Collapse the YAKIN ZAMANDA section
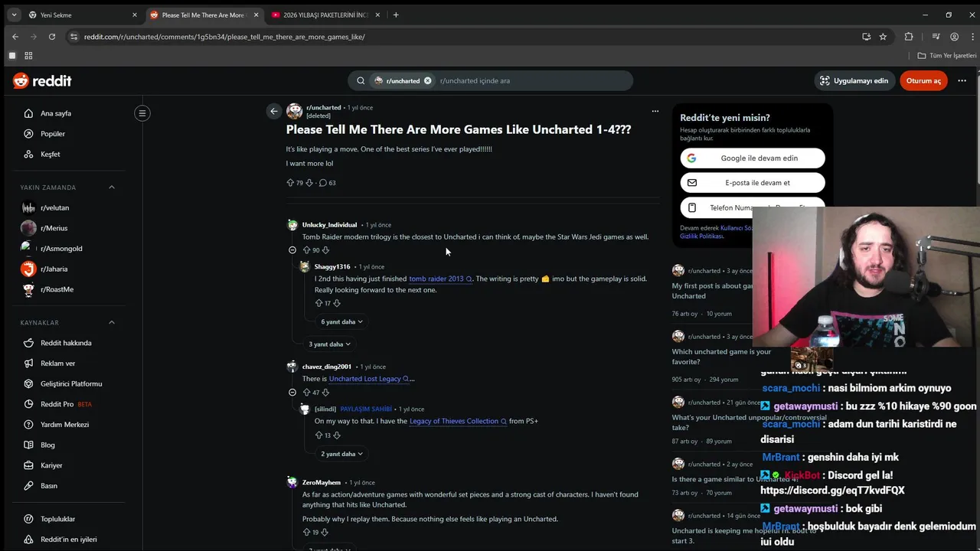The height and width of the screenshot is (551, 980). (x=111, y=187)
